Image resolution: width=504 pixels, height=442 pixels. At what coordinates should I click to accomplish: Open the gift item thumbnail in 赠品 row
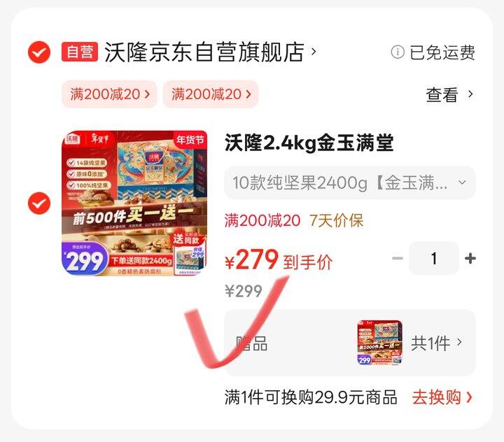379,343
